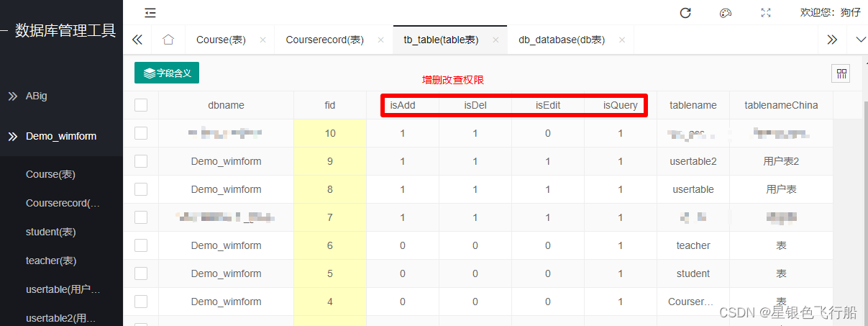Open the theme palette icon
Image resolution: width=868 pixels, height=326 pixels.
(726, 12)
